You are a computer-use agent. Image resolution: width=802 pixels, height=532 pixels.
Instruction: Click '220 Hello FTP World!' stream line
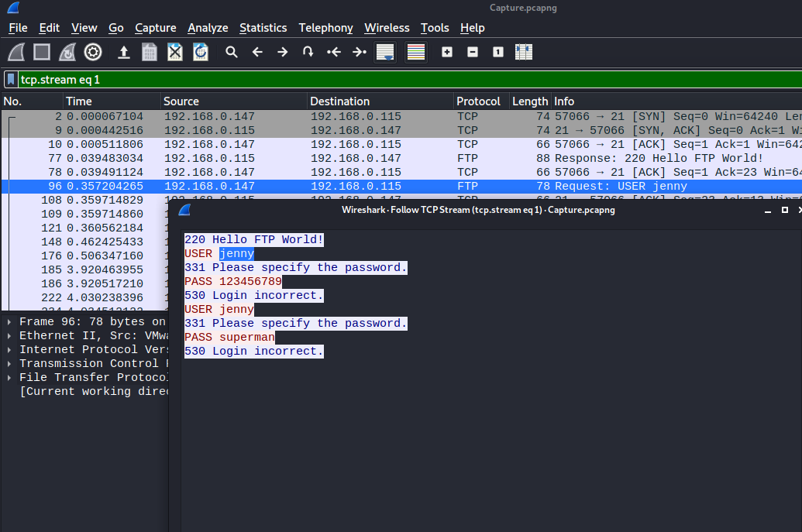pyautogui.click(x=253, y=240)
